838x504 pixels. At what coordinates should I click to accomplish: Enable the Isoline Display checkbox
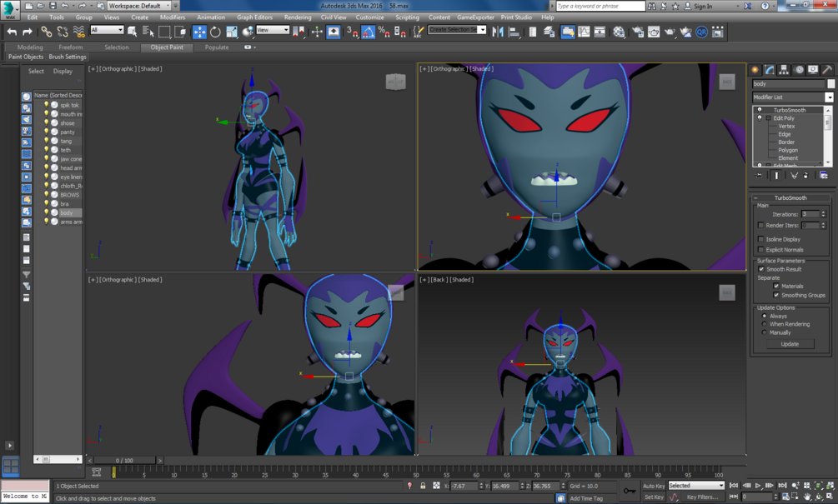(760, 239)
